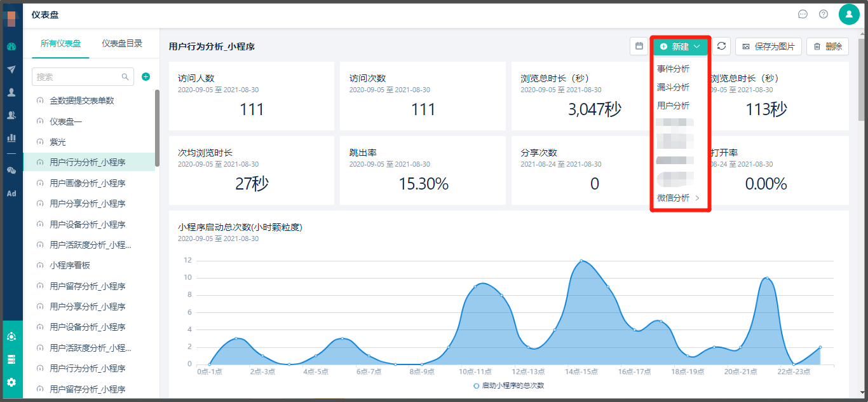
Task: Select 事件分析 from the new menu
Action: pos(673,69)
